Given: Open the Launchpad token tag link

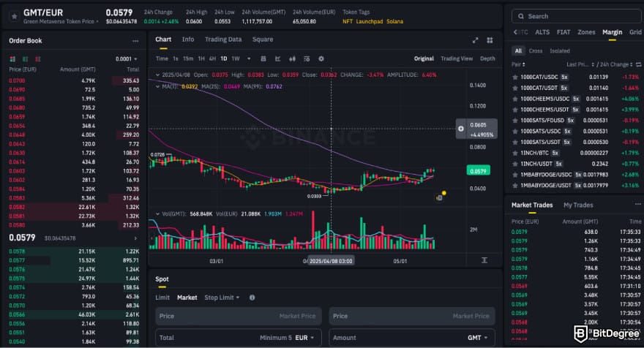Looking at the screenshot, I should (x=370, y=21).
